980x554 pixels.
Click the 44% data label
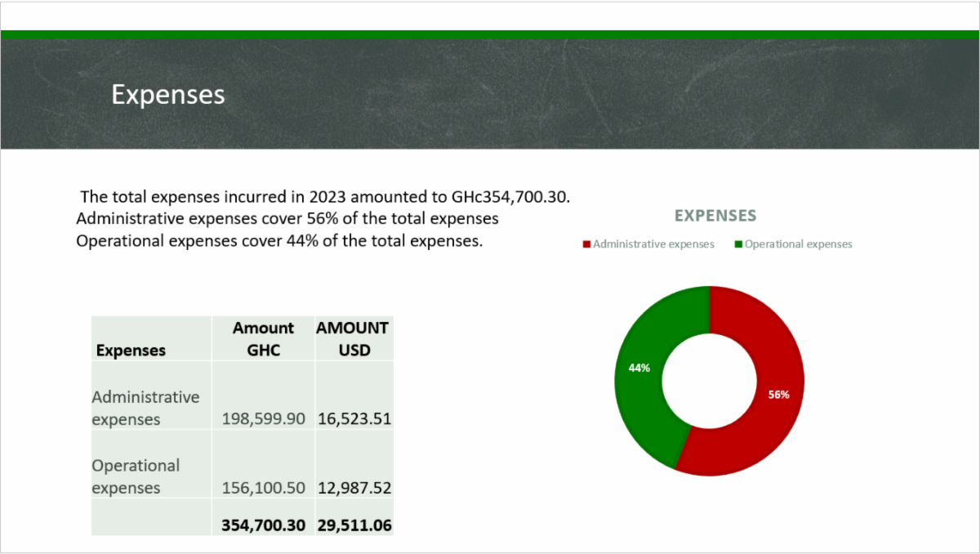[639, 369]
